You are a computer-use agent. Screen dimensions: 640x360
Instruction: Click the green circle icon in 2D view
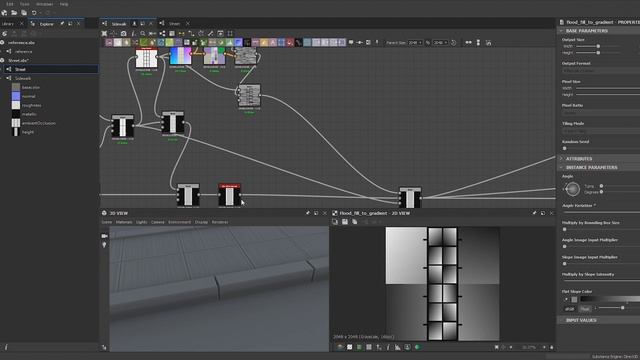click(417, 347)
